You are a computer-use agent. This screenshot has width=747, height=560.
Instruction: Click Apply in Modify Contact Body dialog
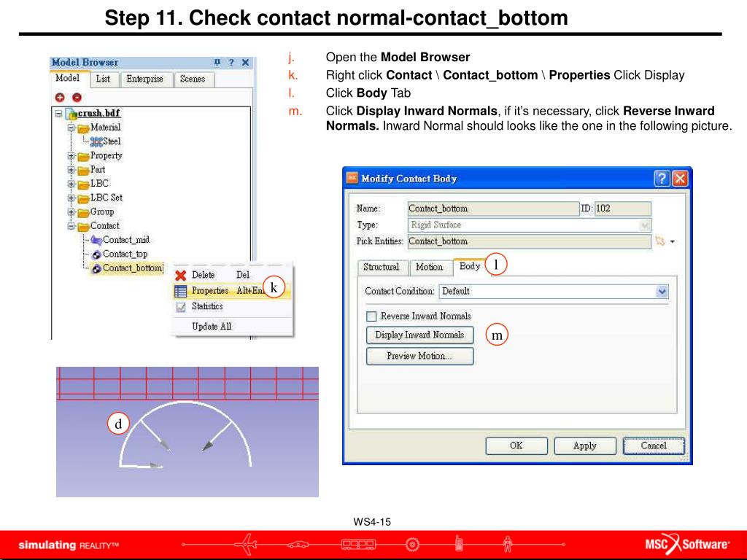(x=585, y=446)
